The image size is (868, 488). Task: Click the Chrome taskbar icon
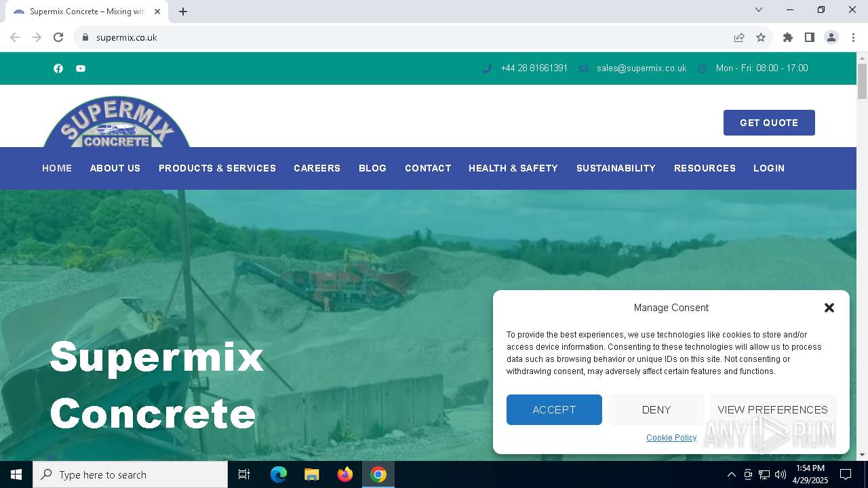click(x=378, y=474)
